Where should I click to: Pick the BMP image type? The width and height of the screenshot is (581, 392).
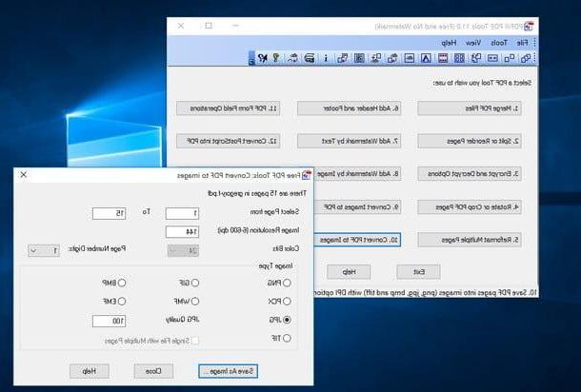tap(122, 284)
